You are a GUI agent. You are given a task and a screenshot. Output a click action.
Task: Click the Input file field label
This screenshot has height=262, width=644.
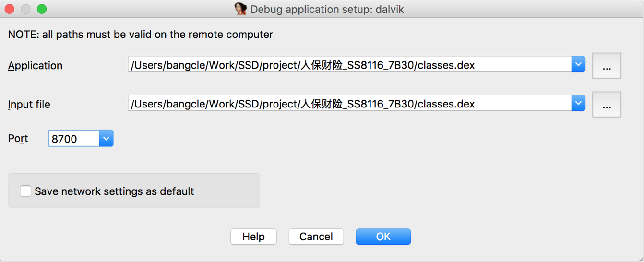pos(29,105)
